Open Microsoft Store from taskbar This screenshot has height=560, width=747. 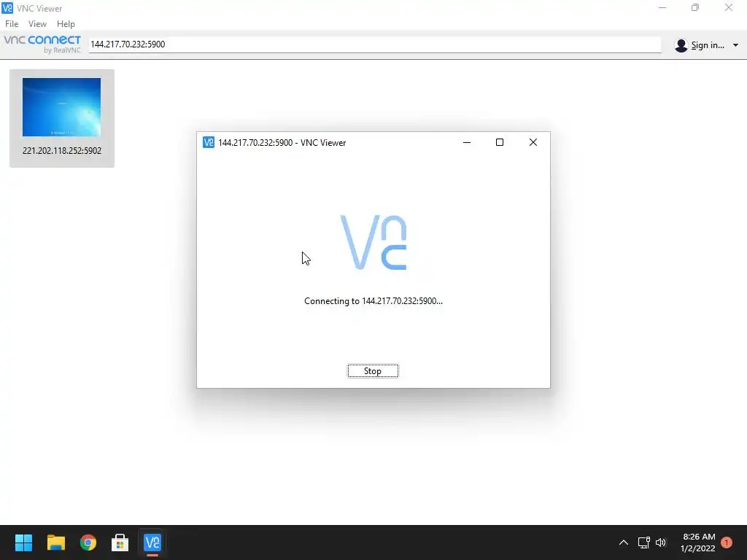pyautogui.click(x=120, y=542)
